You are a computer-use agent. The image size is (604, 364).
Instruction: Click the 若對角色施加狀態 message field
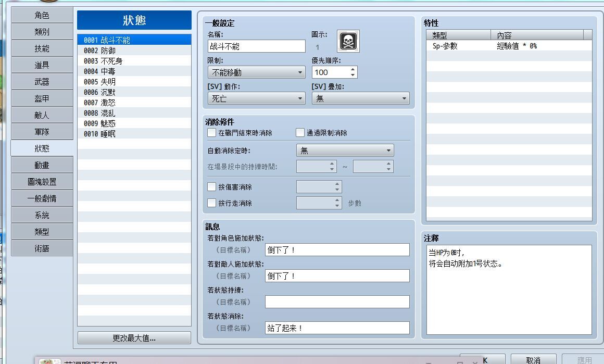tap(337, 249)
